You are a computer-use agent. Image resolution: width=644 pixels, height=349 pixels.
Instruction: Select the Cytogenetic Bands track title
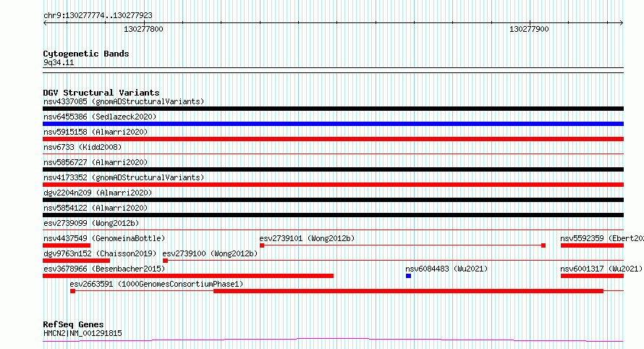(86, 54)
